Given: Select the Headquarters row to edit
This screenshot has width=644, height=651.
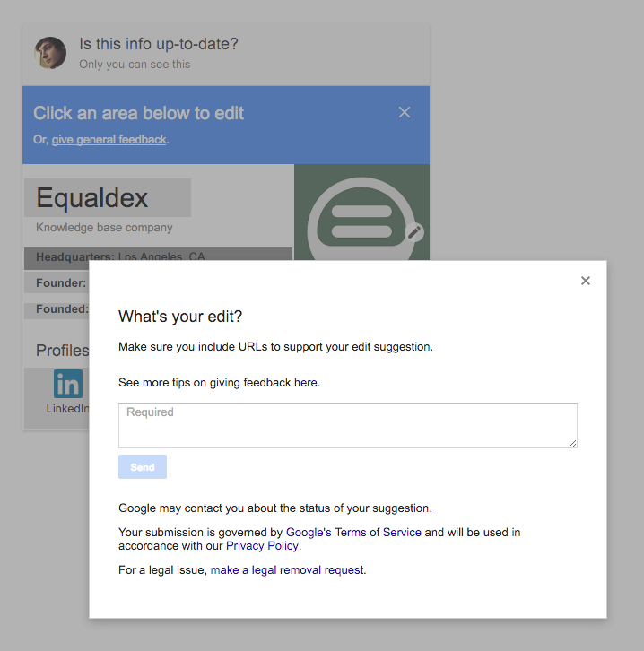Looking at the screenshot, I should (158, 256).
